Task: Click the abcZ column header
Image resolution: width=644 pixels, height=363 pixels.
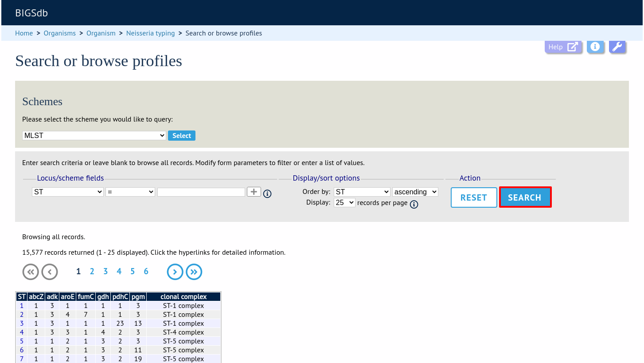Action: pos(36,297)
